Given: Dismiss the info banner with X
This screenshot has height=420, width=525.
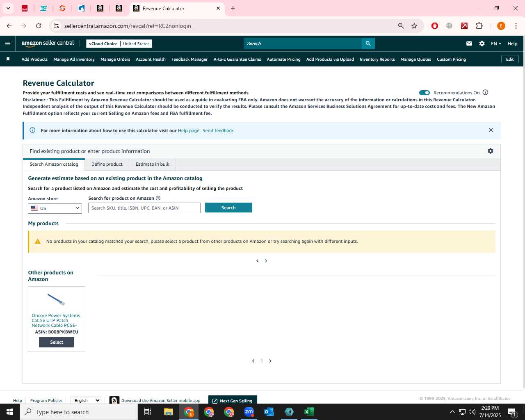Looking at the screenshot, I should [491, 130].
